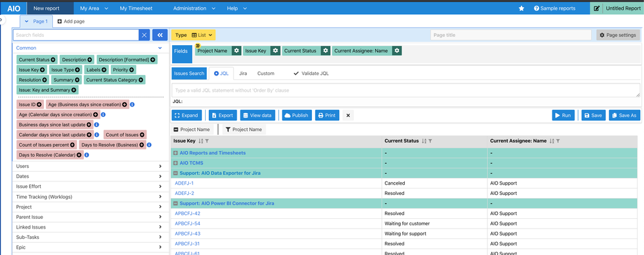
Task: Click the star favorites icon in header
Action: tap(522, 8)
